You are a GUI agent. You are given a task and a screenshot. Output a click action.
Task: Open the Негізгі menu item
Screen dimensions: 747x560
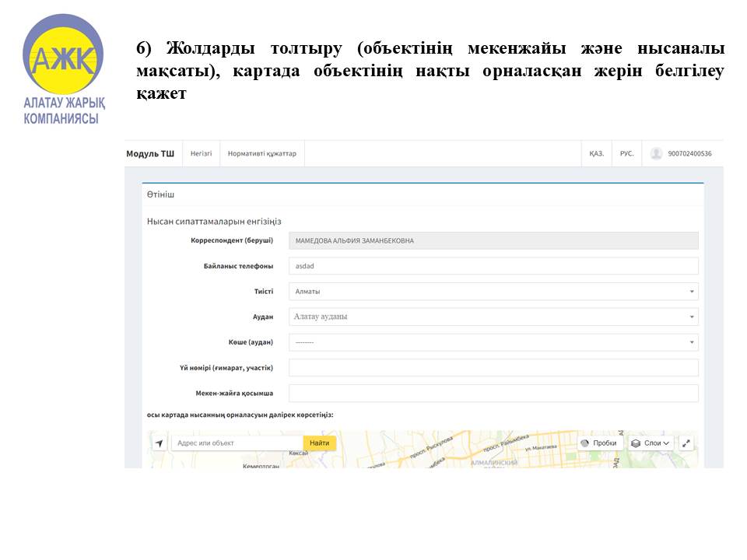pos(201,154)
